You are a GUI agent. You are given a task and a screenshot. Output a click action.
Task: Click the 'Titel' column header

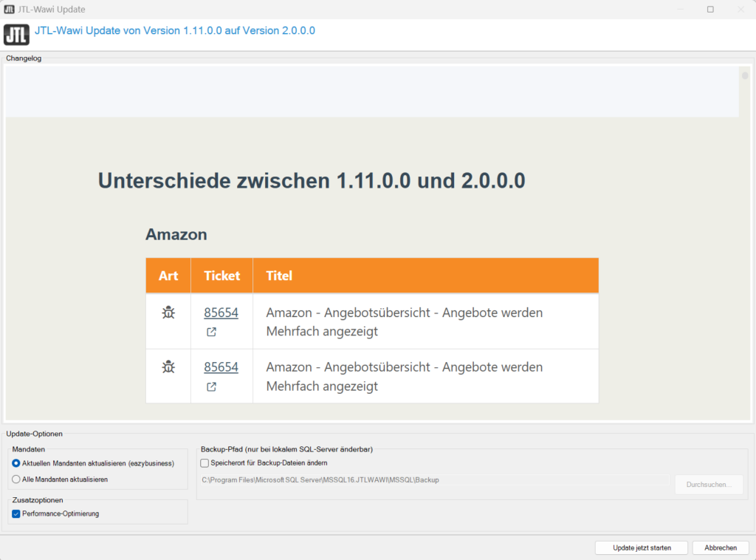click(426, 276)
